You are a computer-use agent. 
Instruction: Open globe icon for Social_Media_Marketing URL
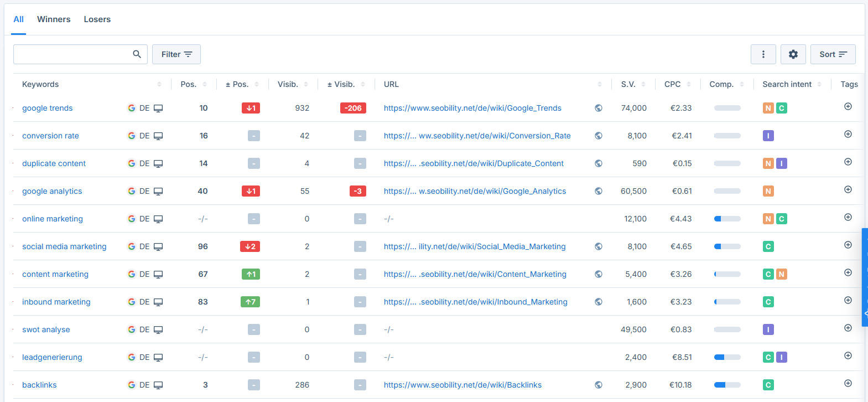[599, 246]
